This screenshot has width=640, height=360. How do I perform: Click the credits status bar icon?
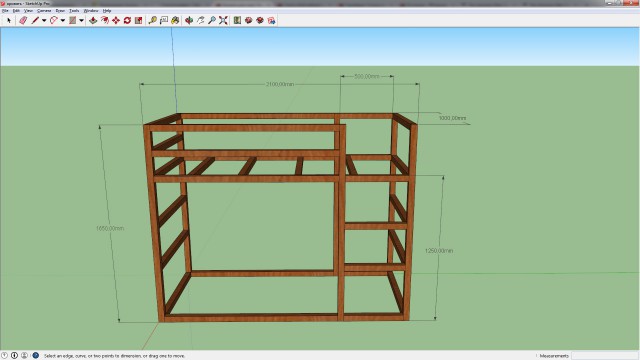pos(14,356)
